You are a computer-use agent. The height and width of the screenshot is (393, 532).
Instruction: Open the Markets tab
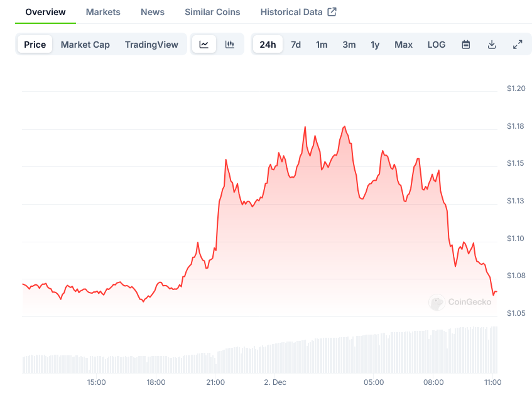[x=103, y=12]
